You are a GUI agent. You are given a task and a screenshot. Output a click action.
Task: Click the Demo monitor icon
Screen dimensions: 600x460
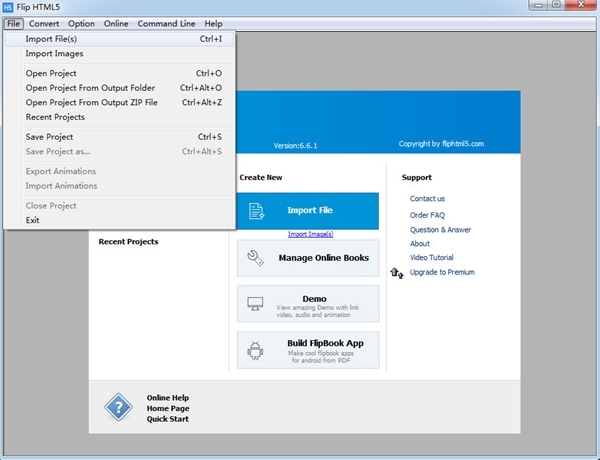pyautogui.click(x=256, y=303)
